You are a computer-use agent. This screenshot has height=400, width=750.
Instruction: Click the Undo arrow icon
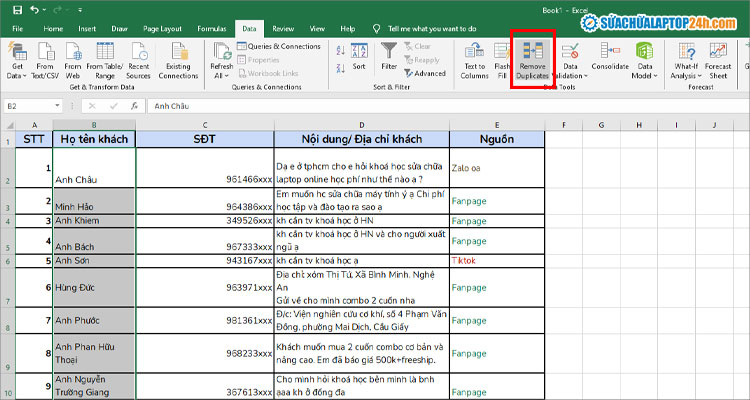(34, 10)
